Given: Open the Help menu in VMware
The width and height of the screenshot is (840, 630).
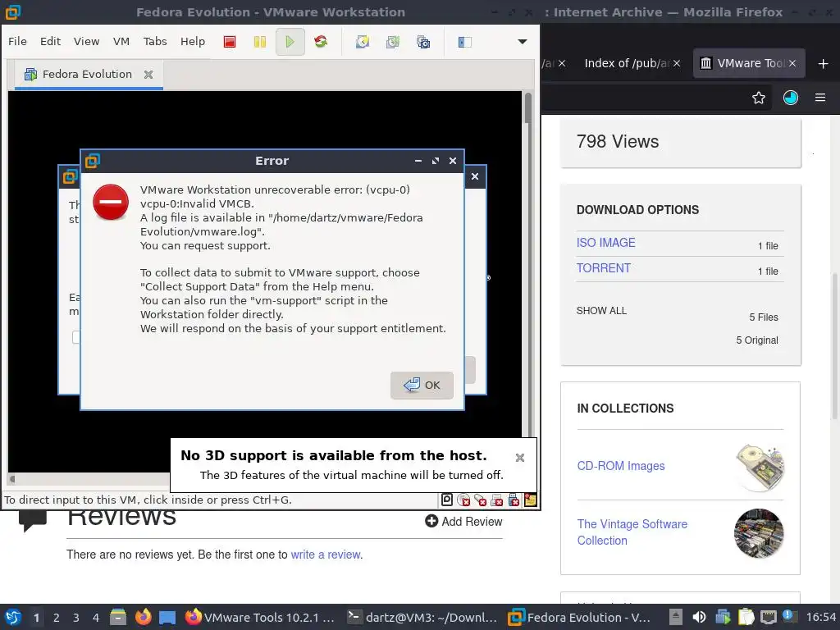Looking at the screenshot, I should click(192, 41).
